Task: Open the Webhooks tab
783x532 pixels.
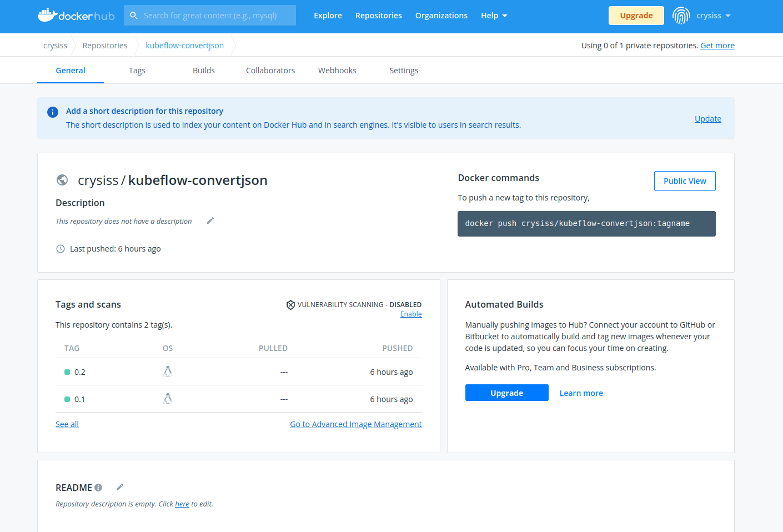Action: coord(337,71)
